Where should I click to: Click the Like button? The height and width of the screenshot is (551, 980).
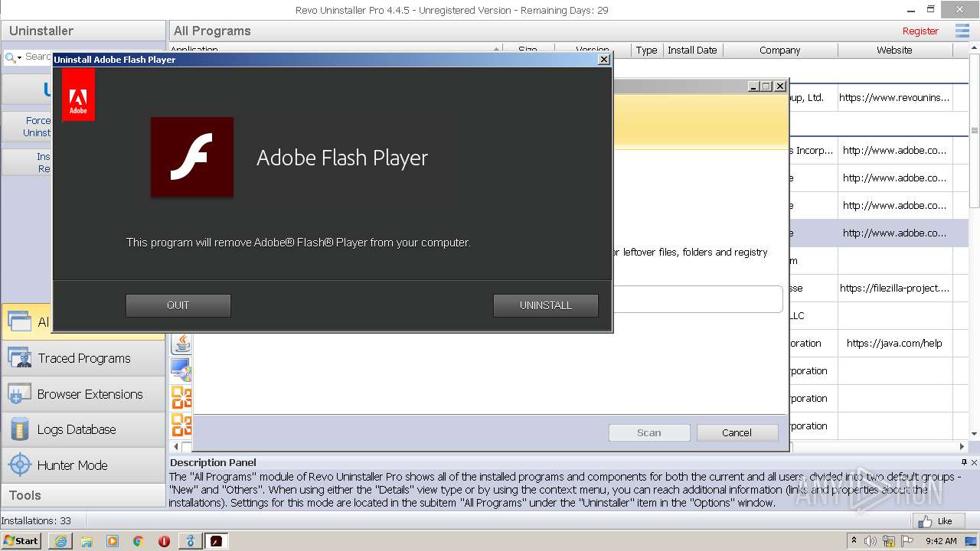tap(938, 521)
